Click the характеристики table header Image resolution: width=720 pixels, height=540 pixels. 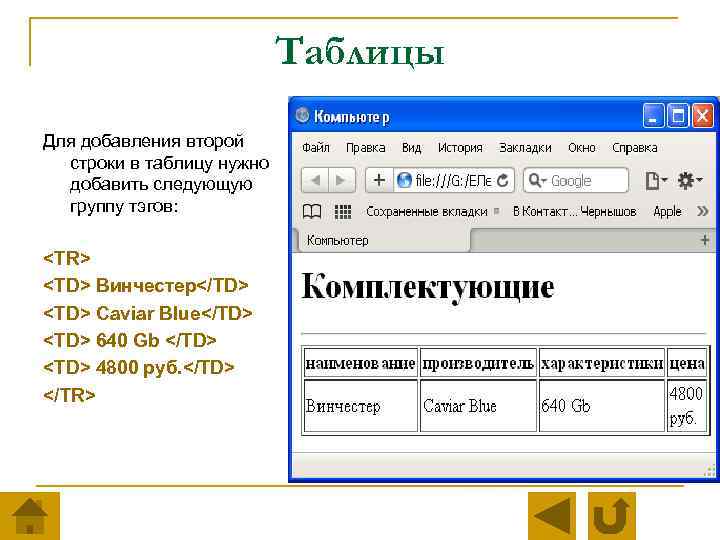(x=602, y=363)
